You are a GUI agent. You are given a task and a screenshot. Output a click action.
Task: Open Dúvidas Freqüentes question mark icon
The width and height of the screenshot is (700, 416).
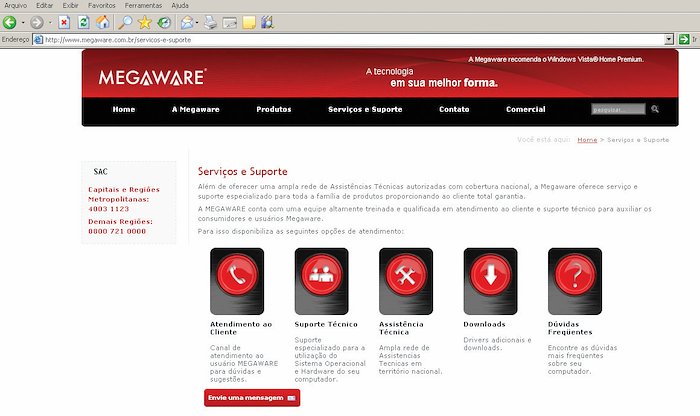pos(575,281)
